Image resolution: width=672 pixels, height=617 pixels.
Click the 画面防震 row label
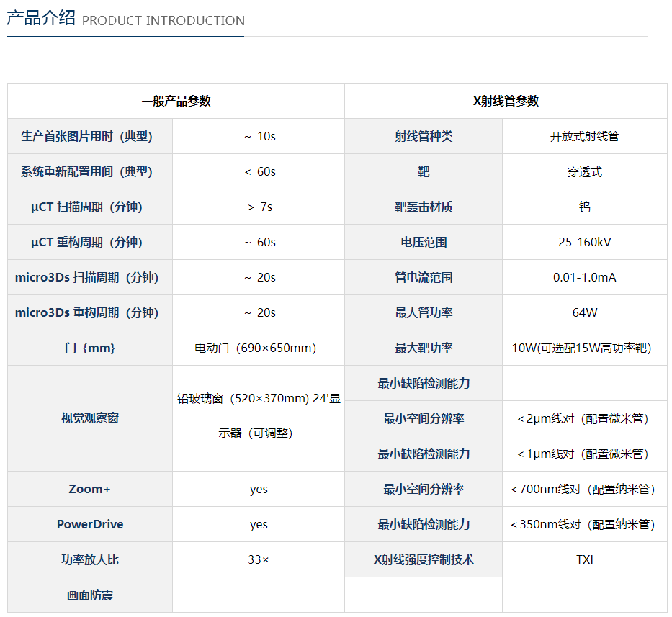[x=90, y=595]
